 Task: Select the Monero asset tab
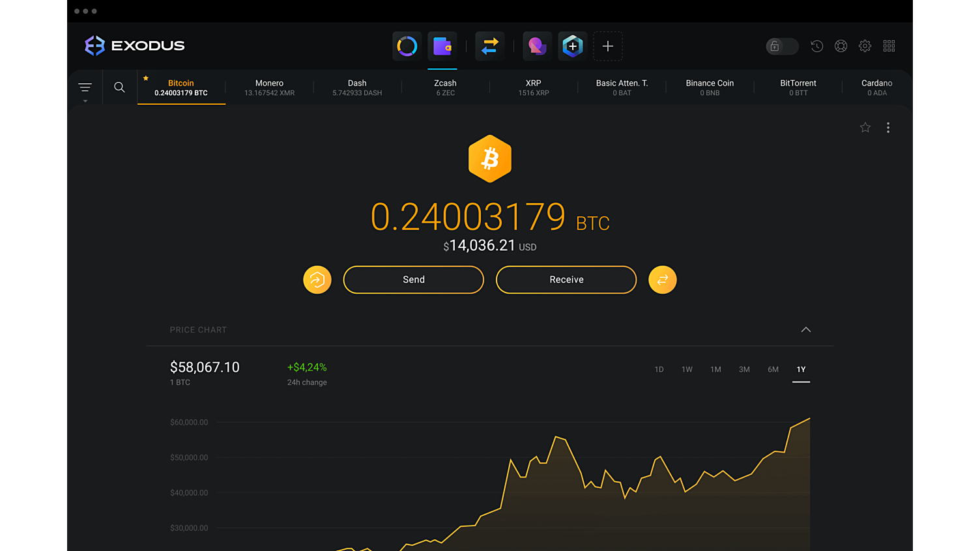tap(269, 88)
